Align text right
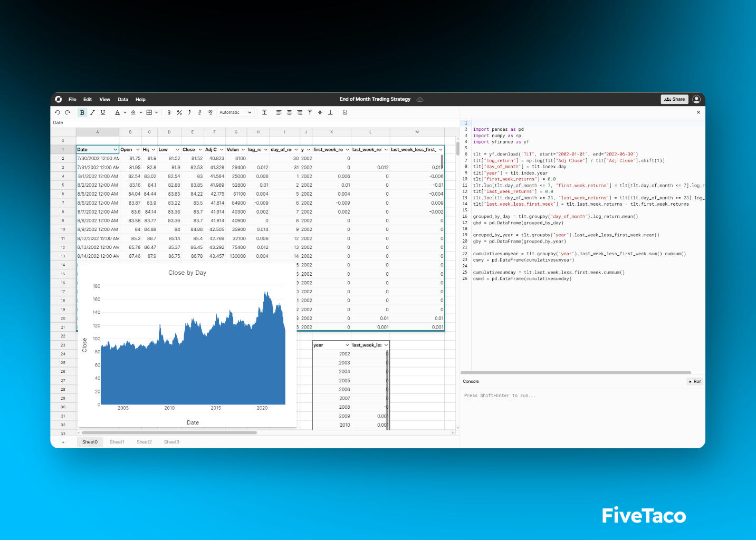756x540 pixels. point(300,112)
